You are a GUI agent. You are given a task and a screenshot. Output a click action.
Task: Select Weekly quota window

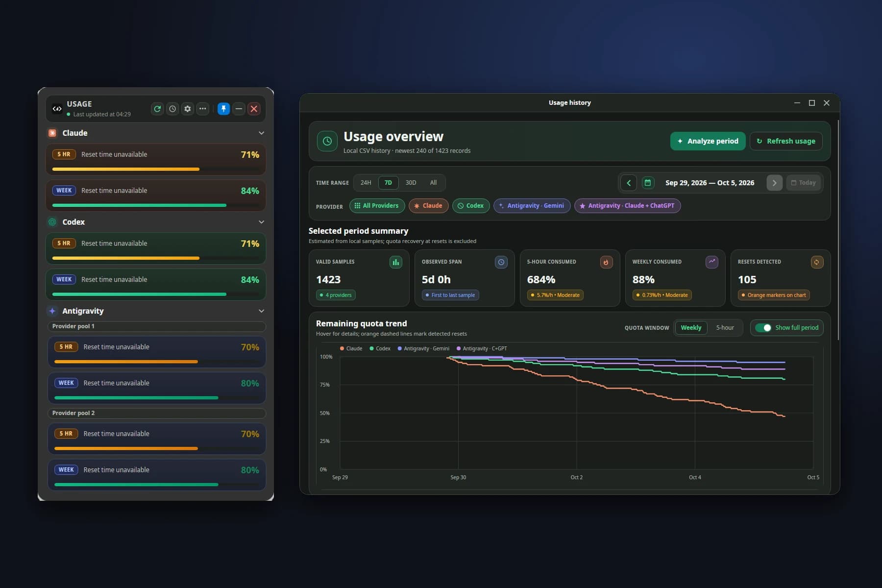pos(691,328)
